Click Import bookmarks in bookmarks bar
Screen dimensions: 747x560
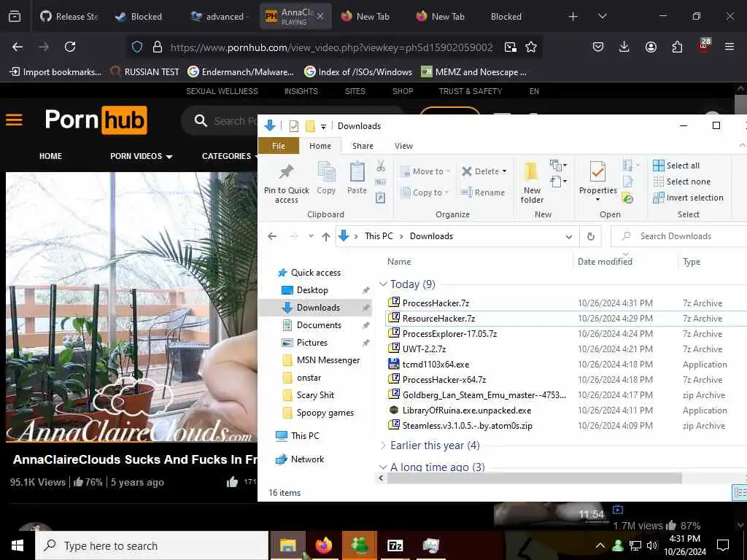(55, 72)
